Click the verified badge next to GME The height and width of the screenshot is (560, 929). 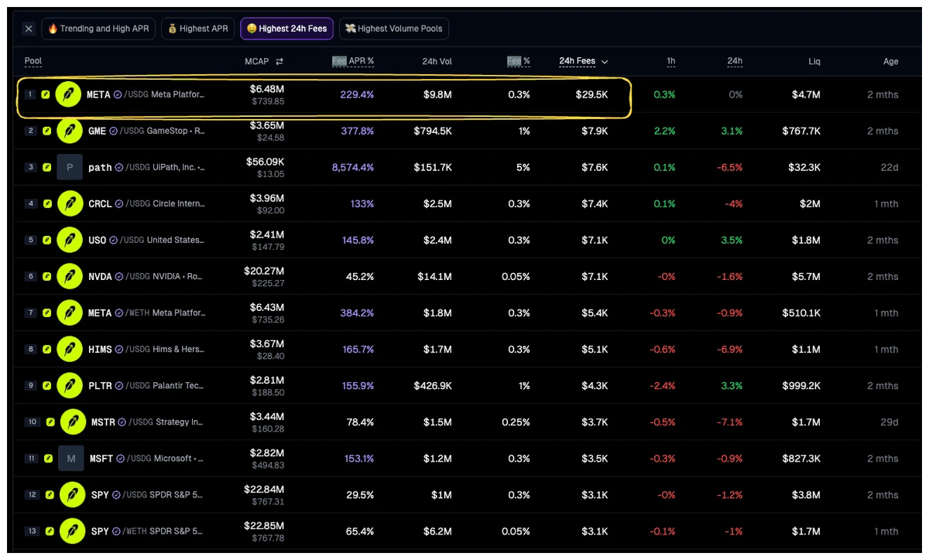point(113,131)
